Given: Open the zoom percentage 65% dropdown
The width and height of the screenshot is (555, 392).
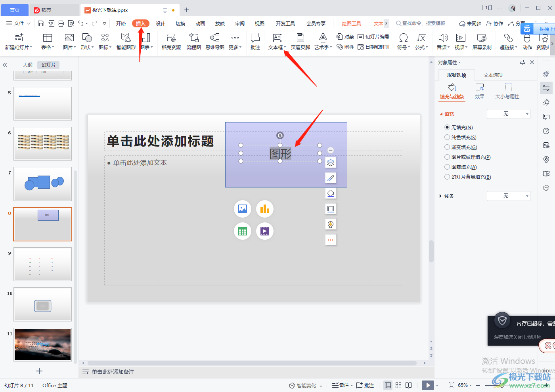Looking at the screenshot, I should point(465,385).
